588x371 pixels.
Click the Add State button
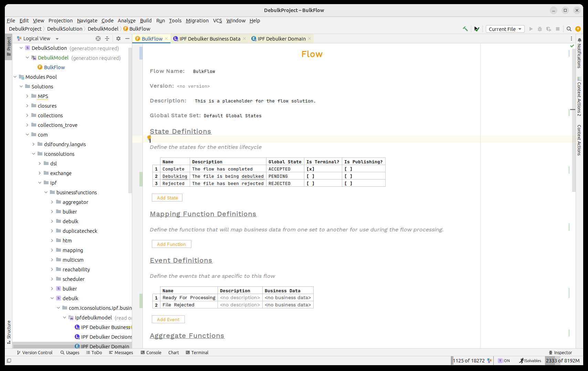pyautogui.click(x=167, y=198)
